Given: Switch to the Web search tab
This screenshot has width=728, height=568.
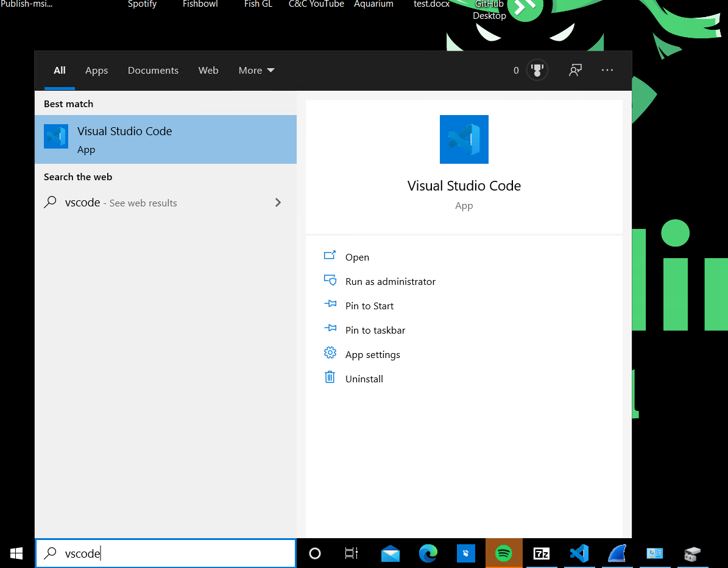Looking at the screenshot, I should point(208,71).
